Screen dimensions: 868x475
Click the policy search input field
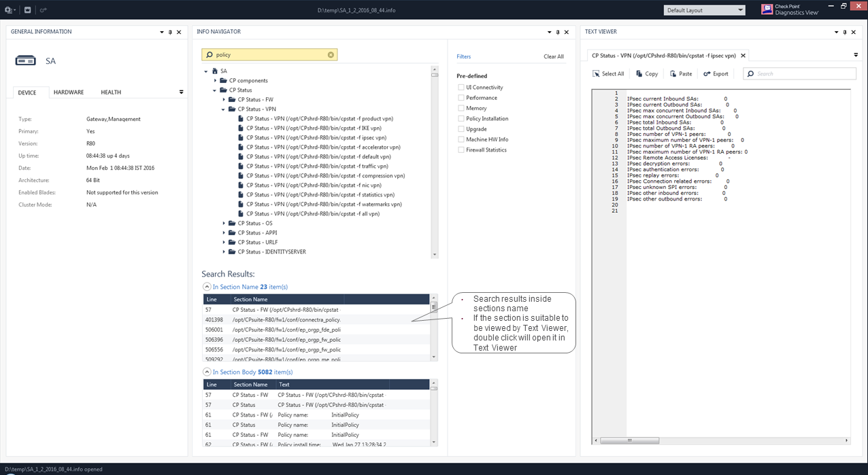[x=269, y=55]
